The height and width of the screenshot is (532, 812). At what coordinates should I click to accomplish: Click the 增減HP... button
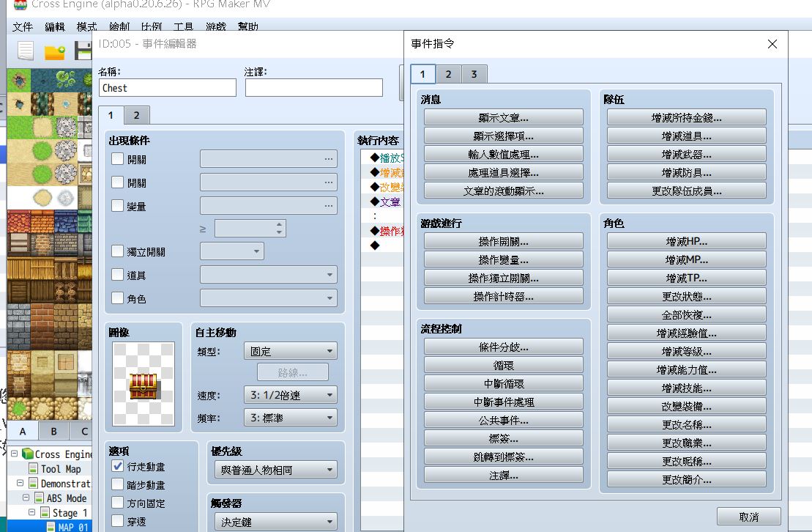coord(686,242)
